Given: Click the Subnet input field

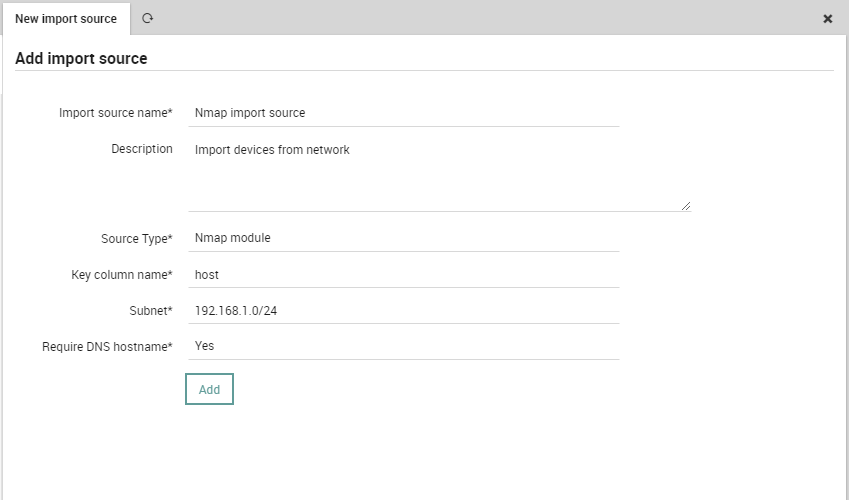Looking at the screenshot, I should 403,310.
